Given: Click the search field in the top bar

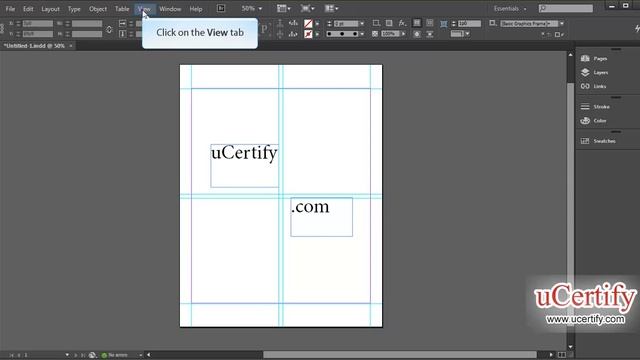Looking at the screenshot, I should [566, 8].
